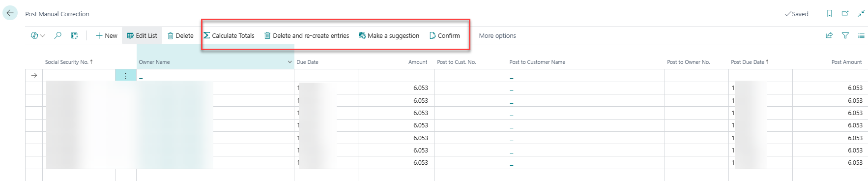
Task: Expand the Copilot dropdown chevron
Action: pyautogui.click(x=43, y=35)
